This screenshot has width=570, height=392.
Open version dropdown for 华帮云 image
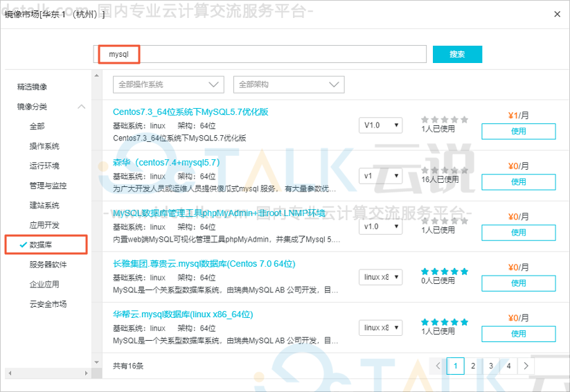381,328
